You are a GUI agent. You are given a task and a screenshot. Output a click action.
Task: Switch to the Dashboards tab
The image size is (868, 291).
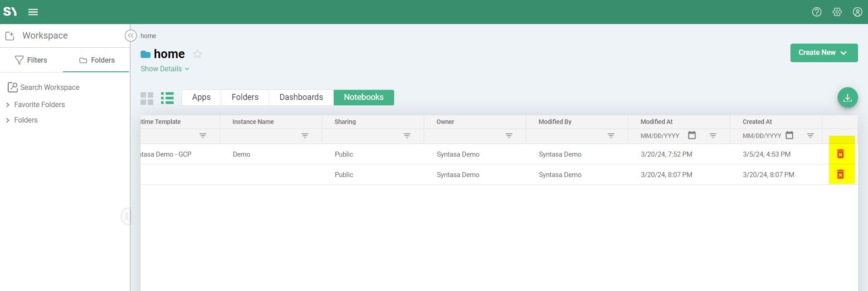[301, 98]
